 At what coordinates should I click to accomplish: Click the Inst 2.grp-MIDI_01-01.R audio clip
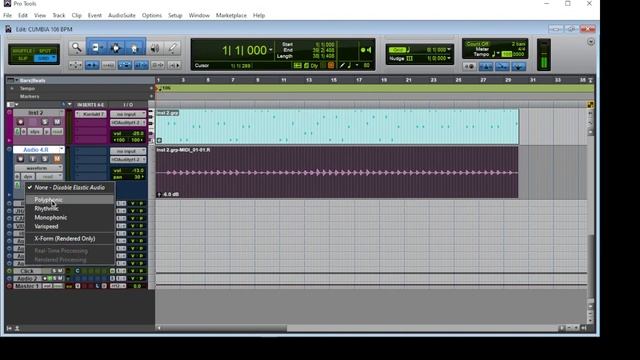pos(337,173)
